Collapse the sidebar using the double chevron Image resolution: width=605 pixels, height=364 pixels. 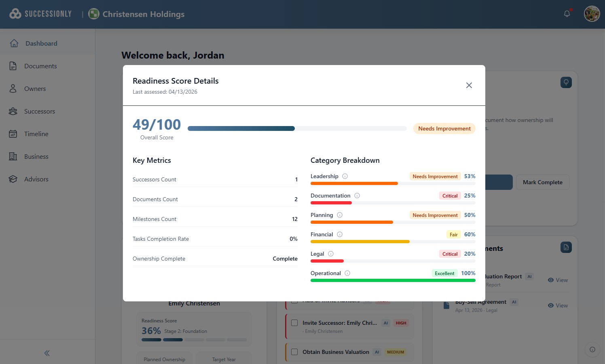tap(47, 353)
